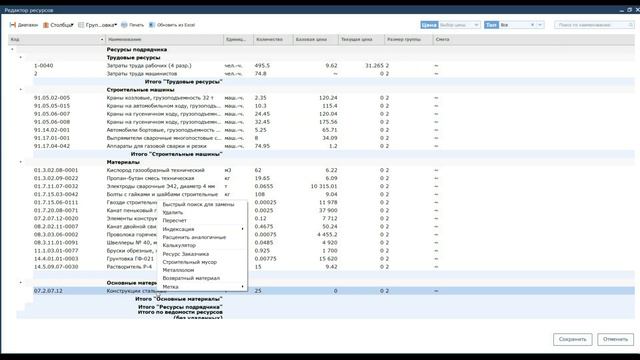Click the Наименование column header

tap(164, 40)
